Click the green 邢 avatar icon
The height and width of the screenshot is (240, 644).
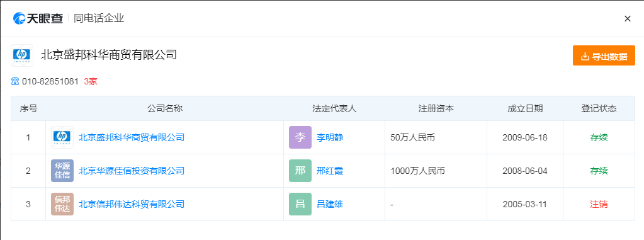click(x=300, y=171)
